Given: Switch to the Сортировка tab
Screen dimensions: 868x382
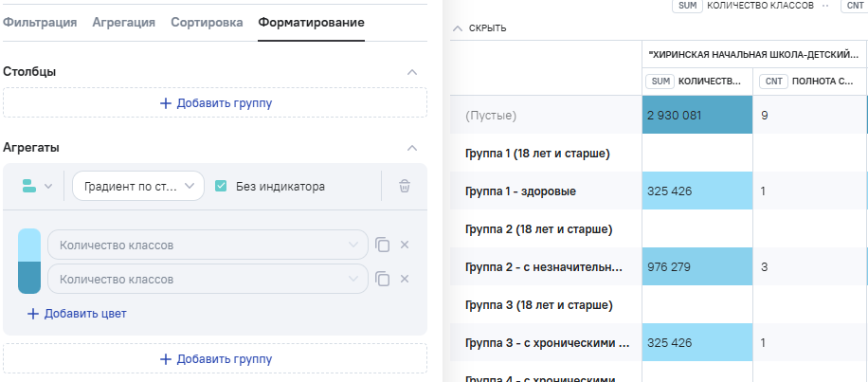Looking at the screenshot, I should coord(207,22).
